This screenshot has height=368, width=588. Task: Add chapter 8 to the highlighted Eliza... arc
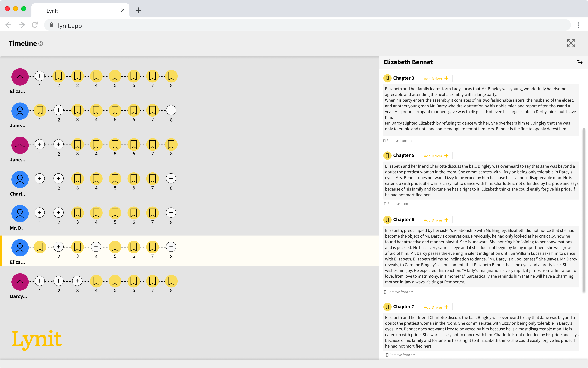coord(171,247)
